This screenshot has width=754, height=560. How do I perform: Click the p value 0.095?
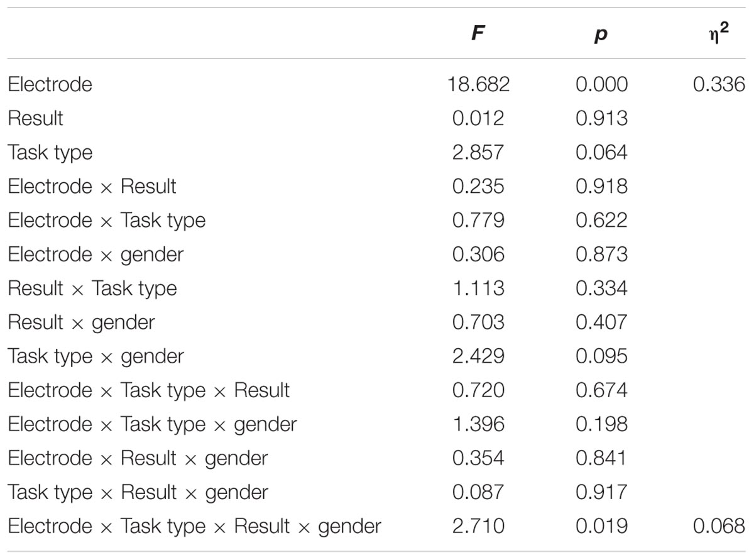point(602,356)
